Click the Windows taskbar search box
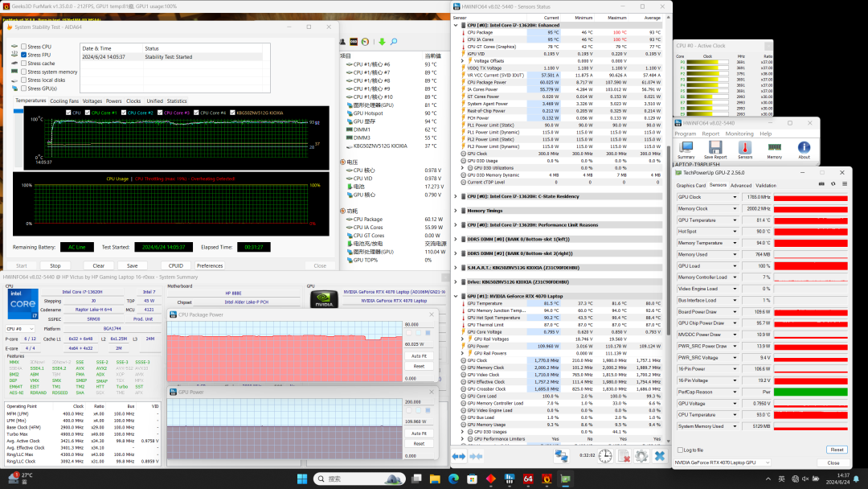The height and width of the screenshot is (489, 868). coord(359,479)
